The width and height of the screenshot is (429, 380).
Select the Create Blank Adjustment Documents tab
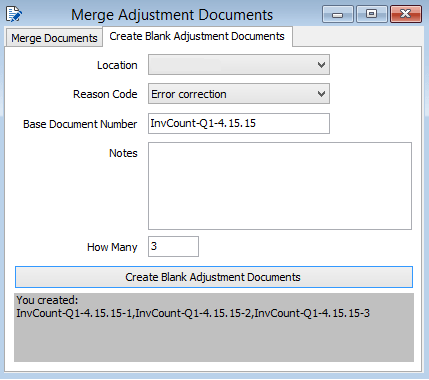[x=197, y=36]
